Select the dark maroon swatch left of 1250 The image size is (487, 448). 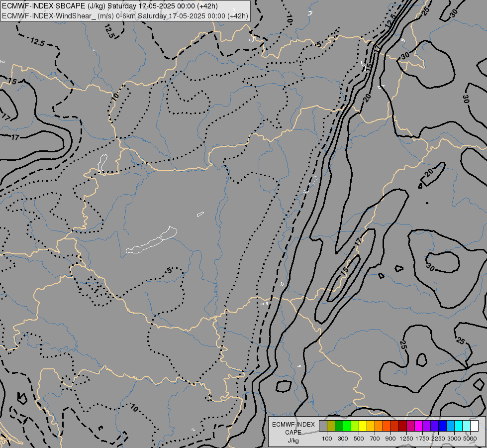click(x=403, y=426)
